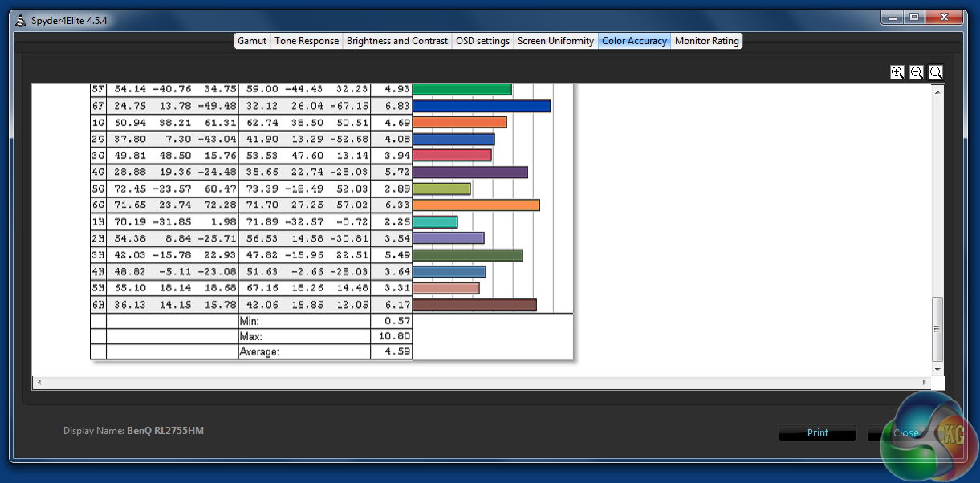Viewport: 980px width, 483px height.
Task: Click the pink 5H color bar
Action: (445, 288)
